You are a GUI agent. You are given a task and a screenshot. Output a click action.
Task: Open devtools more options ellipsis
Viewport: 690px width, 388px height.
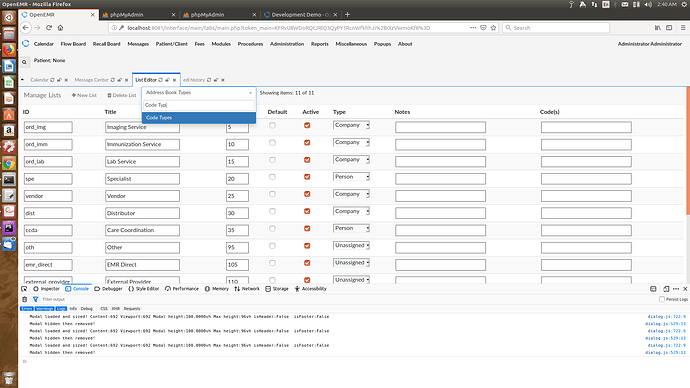coord(676,289)
